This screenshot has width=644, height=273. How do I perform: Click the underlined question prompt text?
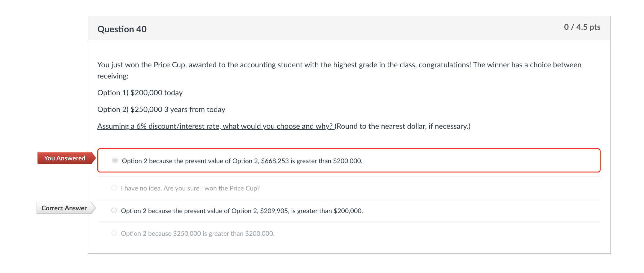(x=215, y=126)
